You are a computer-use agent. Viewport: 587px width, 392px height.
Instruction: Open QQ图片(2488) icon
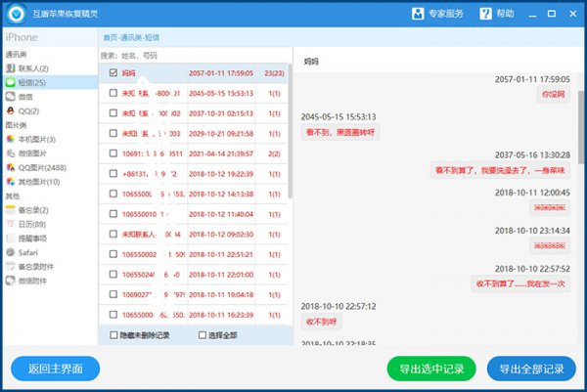pyautogui.click(x=11, y=167)
